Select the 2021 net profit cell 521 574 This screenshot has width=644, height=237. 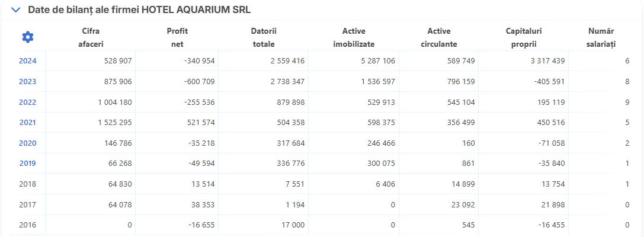pyautogui.click(x=201, y=123)
